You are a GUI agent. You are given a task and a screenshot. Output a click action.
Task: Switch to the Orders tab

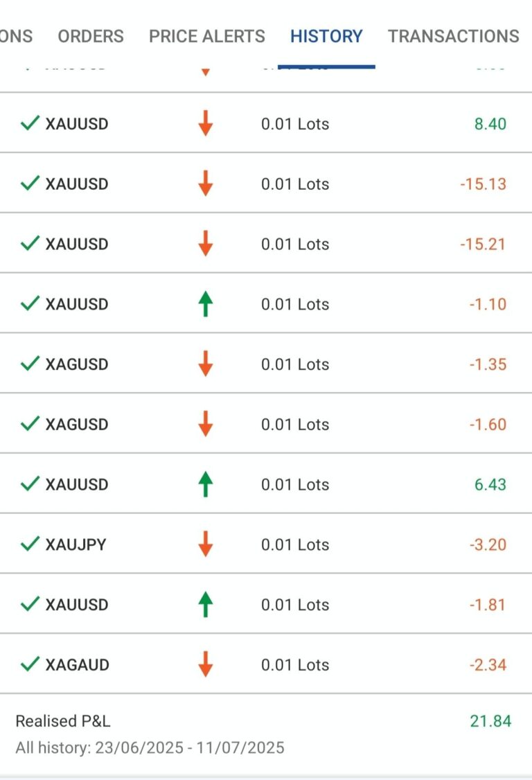(x=91, y=36)
